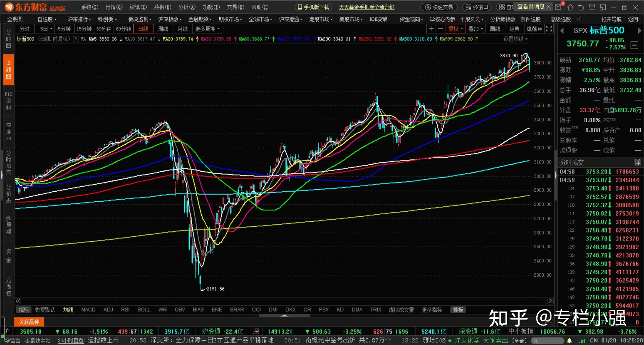Switch chart to 分时 period
Viewport: 644px width, 345px height.
(24, 29)
